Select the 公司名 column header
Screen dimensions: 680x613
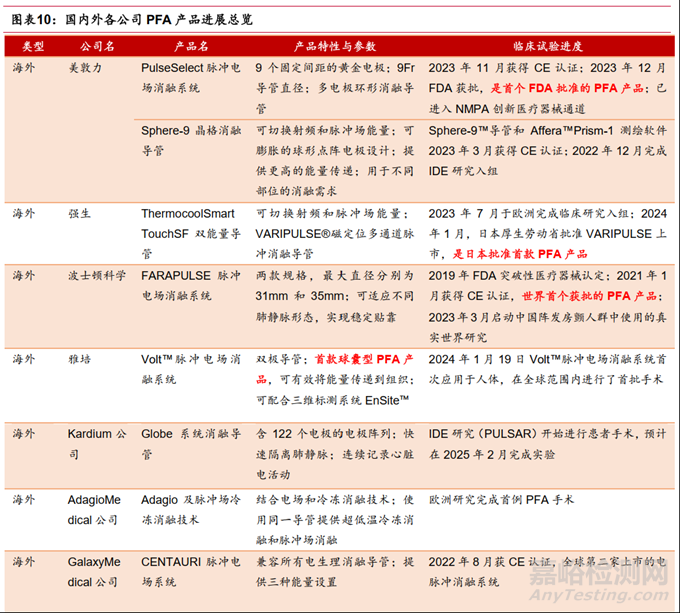(x=97, y=46)
